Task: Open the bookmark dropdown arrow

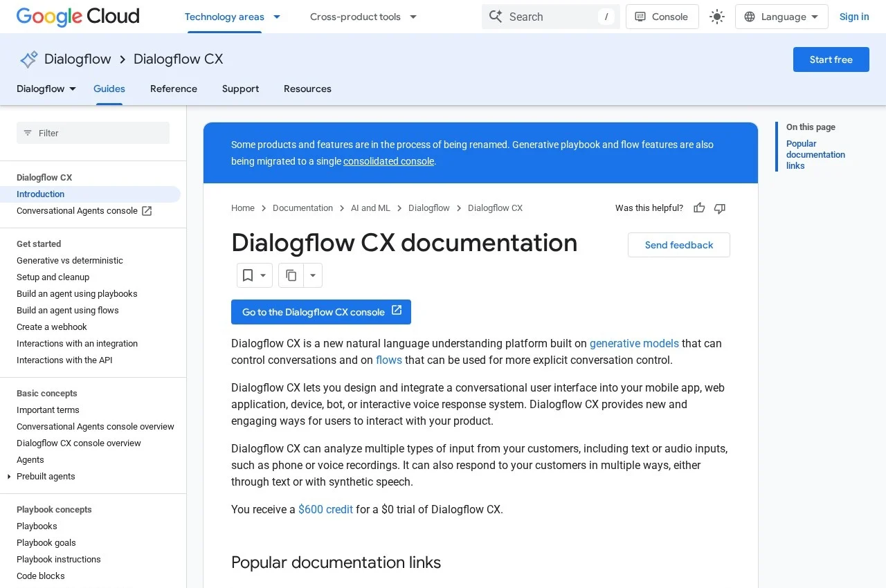Action: [x=263, y=275]
